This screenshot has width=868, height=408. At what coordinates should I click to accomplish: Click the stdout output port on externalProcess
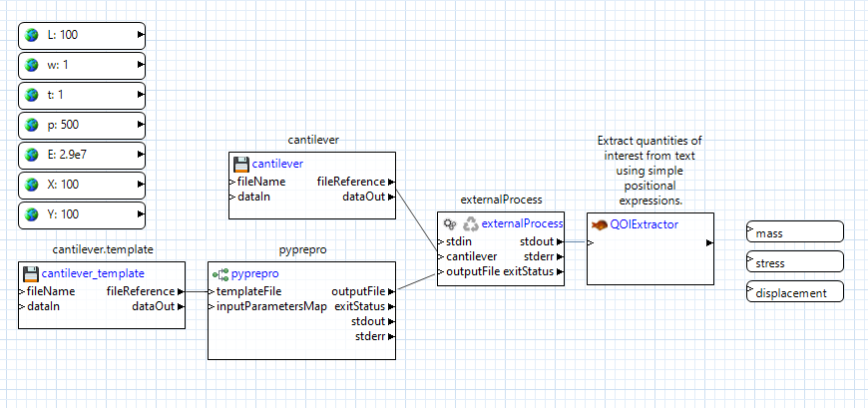560,240
